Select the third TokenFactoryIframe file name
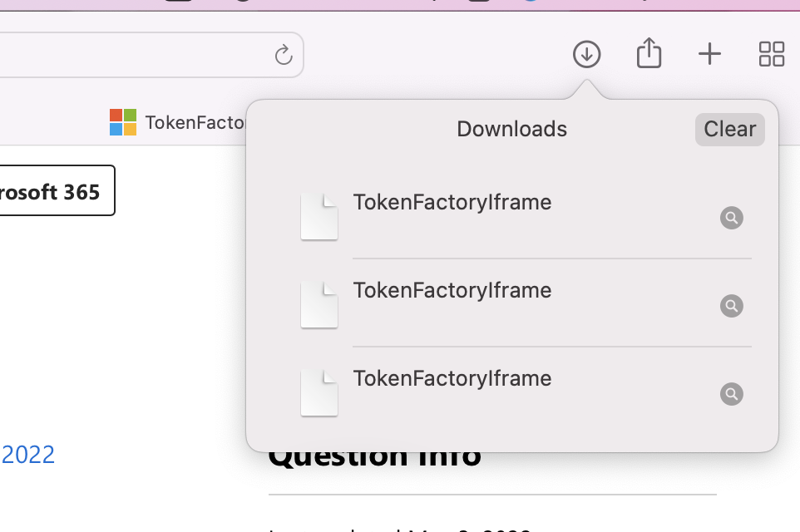This screenshot has width=800, height=532. (x=452, y=378)
